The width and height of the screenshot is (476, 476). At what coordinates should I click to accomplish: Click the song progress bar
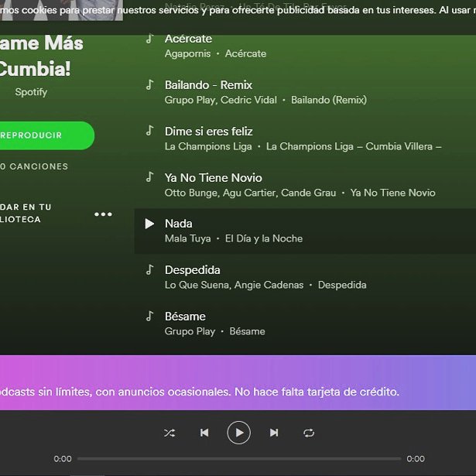239,459
